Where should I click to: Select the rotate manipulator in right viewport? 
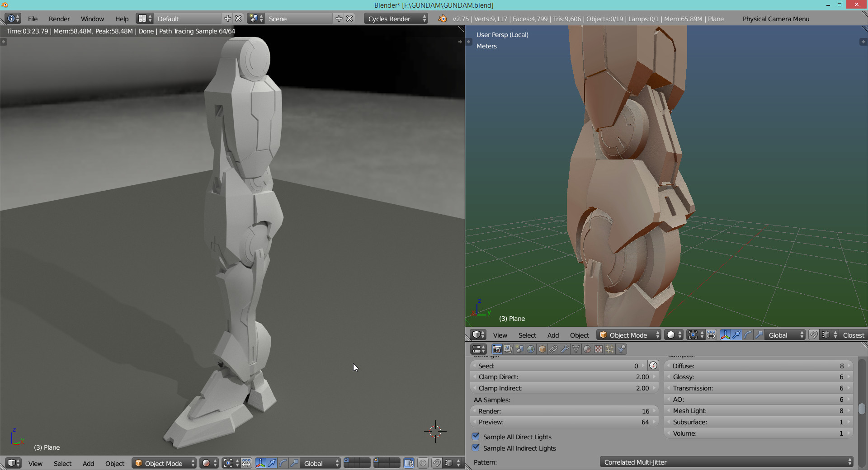tap(748, 335)
